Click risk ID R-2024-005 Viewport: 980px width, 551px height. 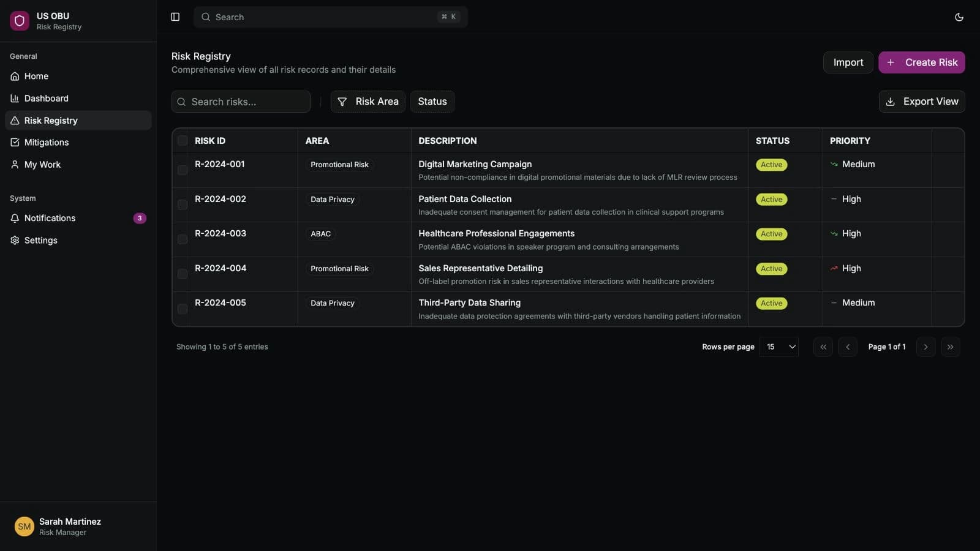click(221, 302)
